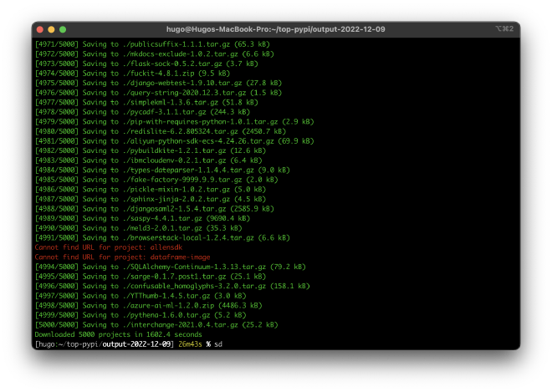
Task: Click the pybuildkite-1.2.1.tar.gz line
Action: click(151, 150)
